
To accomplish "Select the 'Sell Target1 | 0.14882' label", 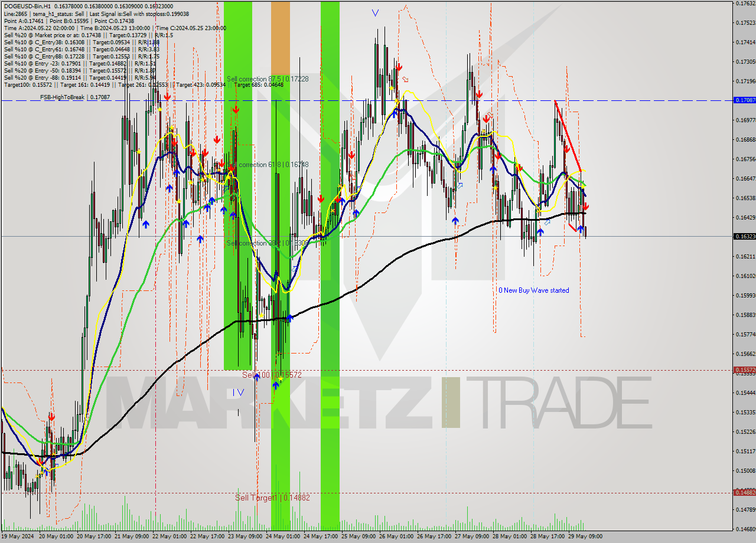I will coord(272,498).
